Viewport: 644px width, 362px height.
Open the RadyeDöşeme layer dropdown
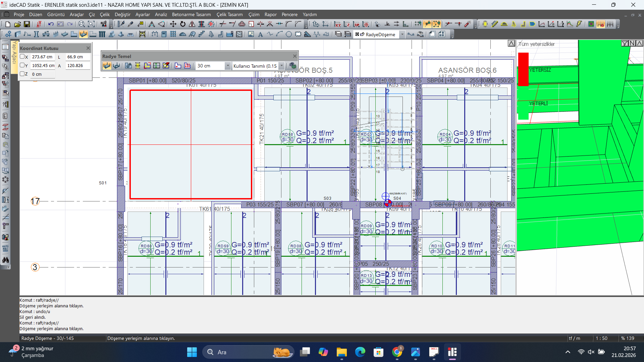click(x=402, y=34)
